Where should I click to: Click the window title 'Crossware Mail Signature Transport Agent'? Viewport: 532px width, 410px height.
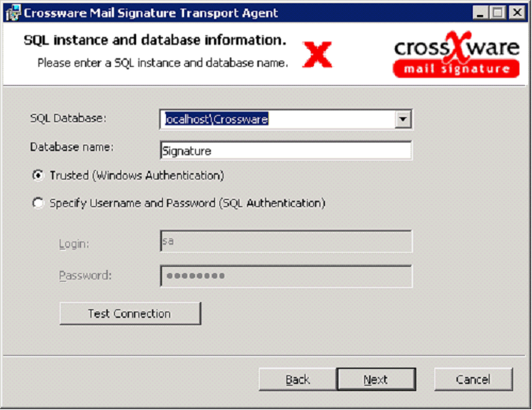pyautogui.click(x=150, y=13)
